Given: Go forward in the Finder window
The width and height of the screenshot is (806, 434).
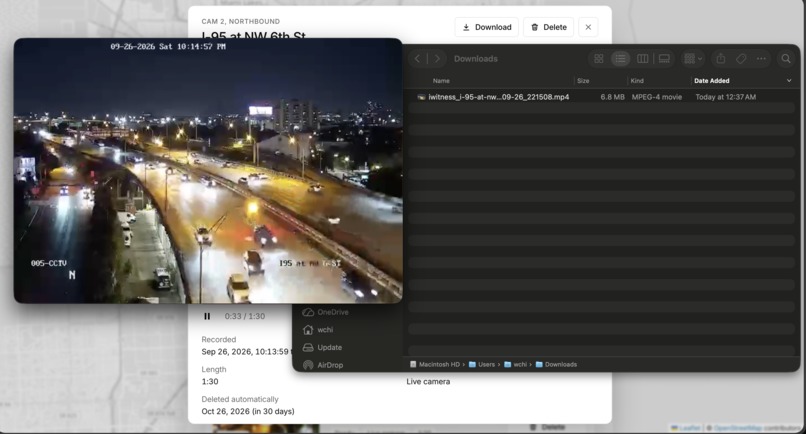Looking at the screenshot, I should pyautogui.click(x=437, y=59).
